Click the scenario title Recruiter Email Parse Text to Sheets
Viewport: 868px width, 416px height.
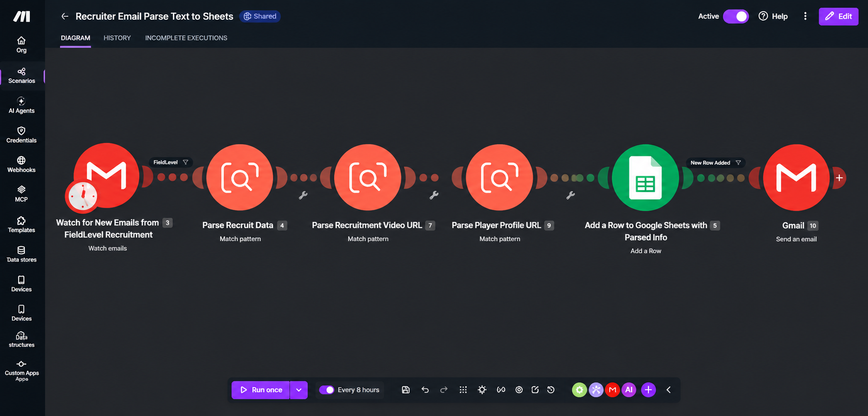coord(154,16)
